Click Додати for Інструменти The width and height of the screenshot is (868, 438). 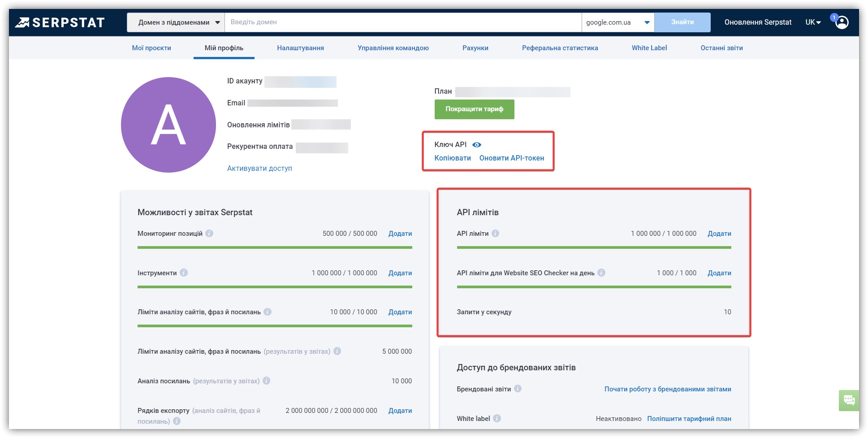[400, 273]
